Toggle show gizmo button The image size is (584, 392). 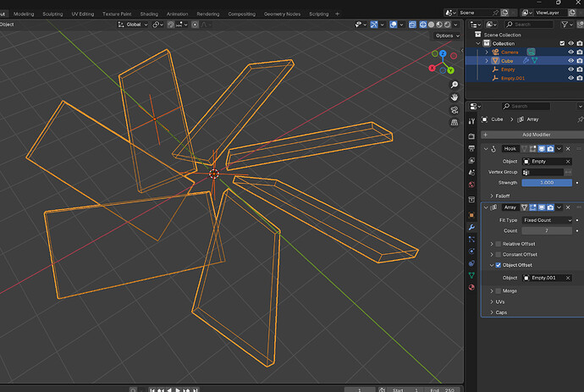374,25
